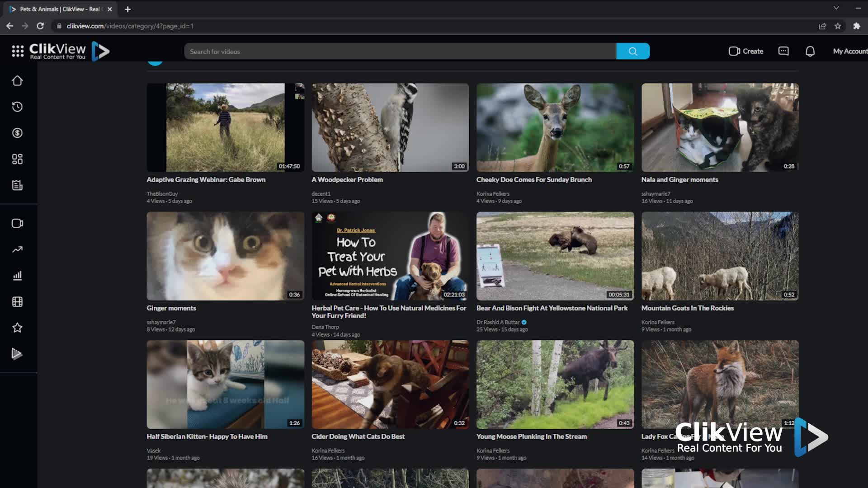Viewport: 868px width, 488px height.
Task: Open sshaymarie7 channel under Nala and Ginger
Action: pos(656,194)
